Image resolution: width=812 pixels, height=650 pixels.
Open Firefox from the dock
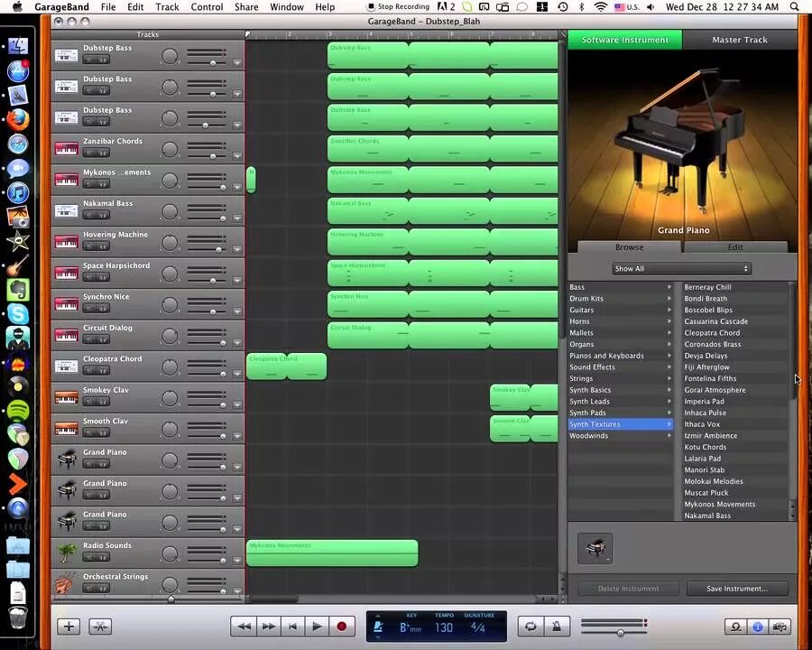coord(18,120)
